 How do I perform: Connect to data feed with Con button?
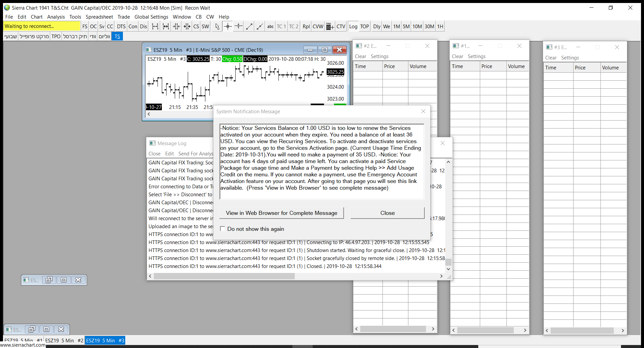(x=133, y=27)
